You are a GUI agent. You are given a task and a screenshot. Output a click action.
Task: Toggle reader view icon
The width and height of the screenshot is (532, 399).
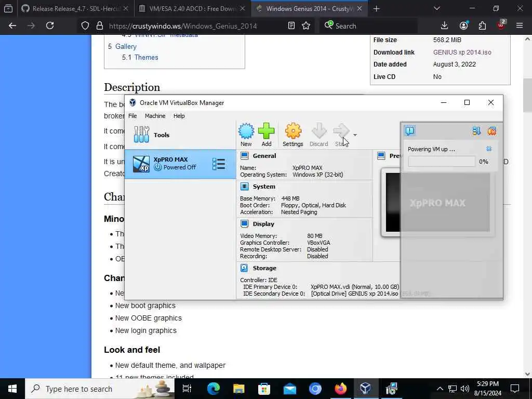tap(291, 26)
